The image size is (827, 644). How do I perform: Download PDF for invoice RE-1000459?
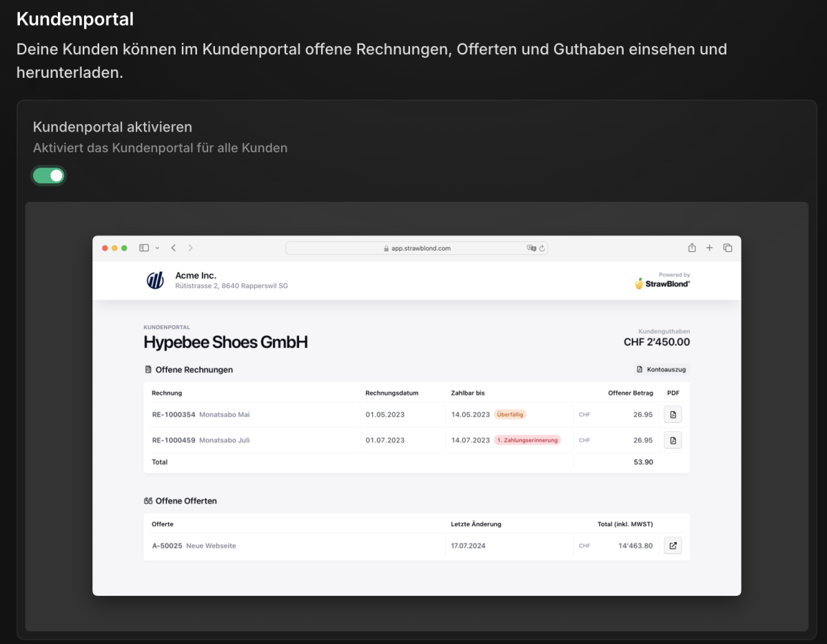(673, 440)
